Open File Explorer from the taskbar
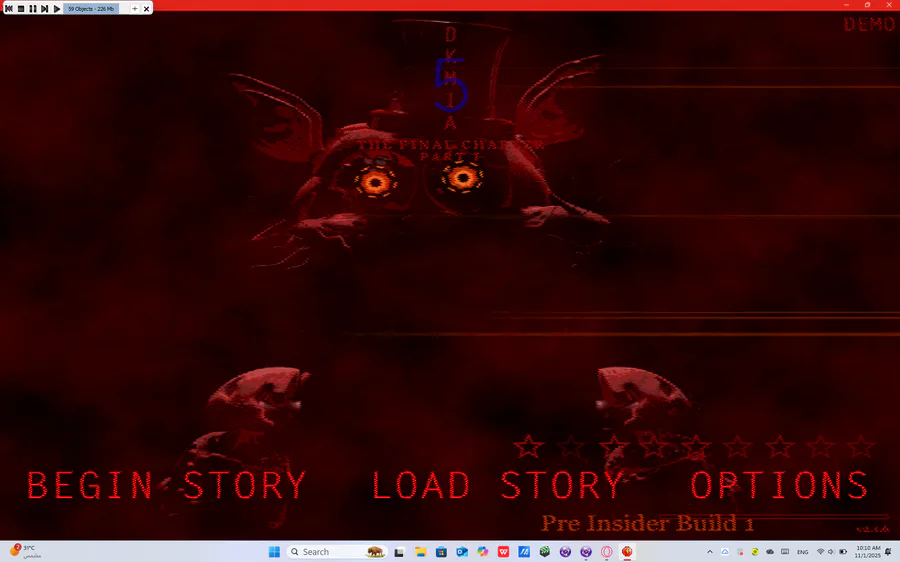 click(420, 552)
